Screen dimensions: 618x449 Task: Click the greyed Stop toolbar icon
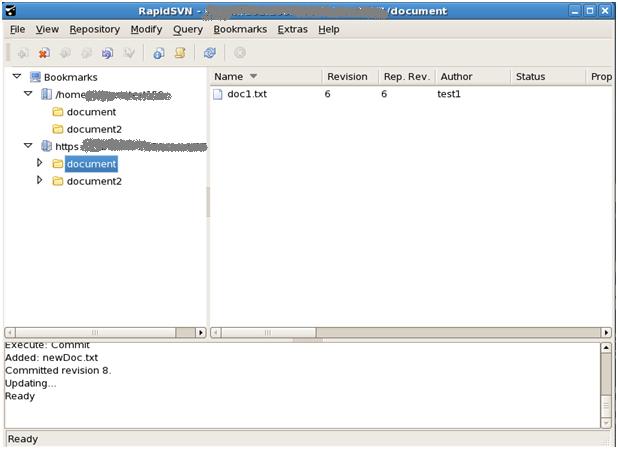pyautogui.click(x=240, y=53)
